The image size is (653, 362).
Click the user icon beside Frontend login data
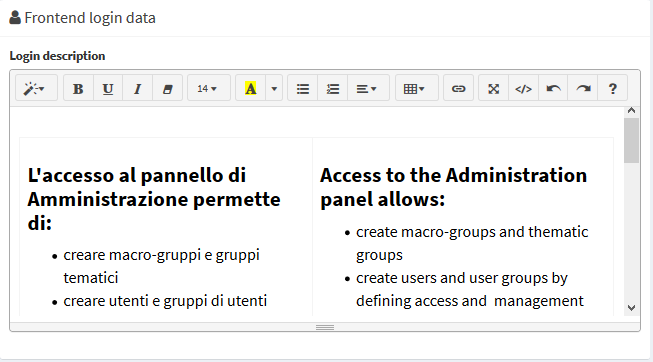click(x=15, y=17)
